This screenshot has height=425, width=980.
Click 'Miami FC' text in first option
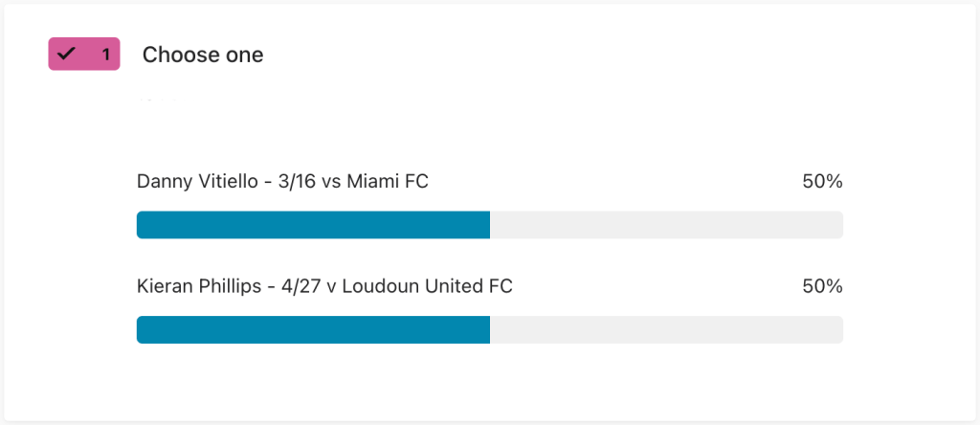point(387,182)
